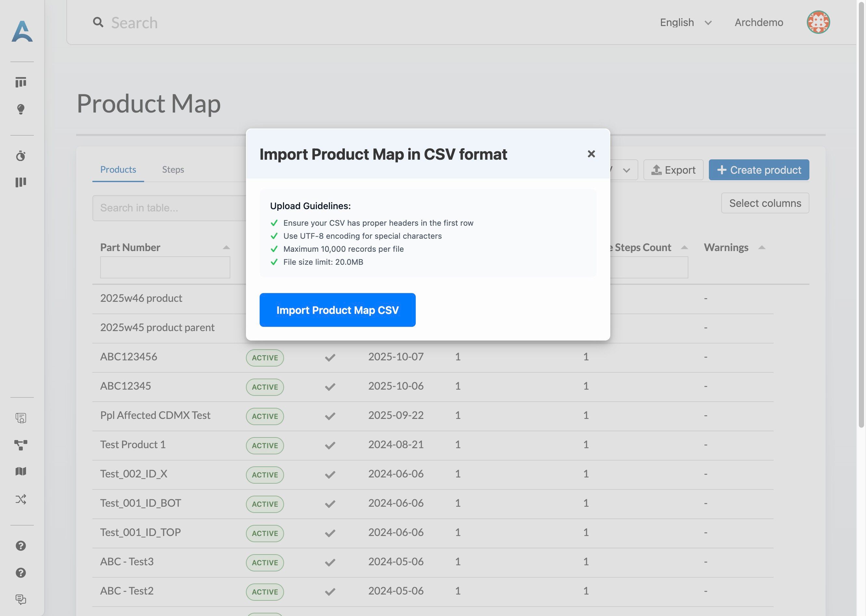This screenshot has width=866, height=616.
Task: Close the Import Product Map dialog
Action: 591,154
